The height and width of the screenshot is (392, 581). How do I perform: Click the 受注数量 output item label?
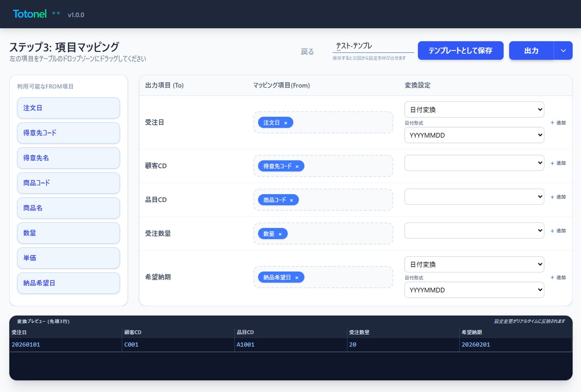coord(158,233)
